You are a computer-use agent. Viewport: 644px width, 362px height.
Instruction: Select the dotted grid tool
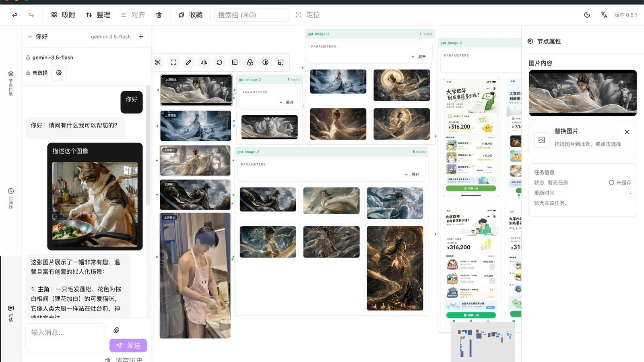coord(235,62)
